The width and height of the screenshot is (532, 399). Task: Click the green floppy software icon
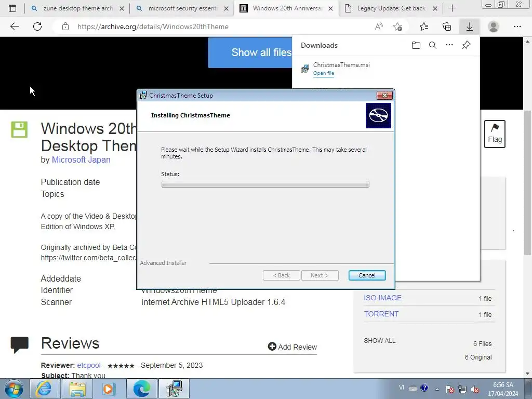point(19,129)
